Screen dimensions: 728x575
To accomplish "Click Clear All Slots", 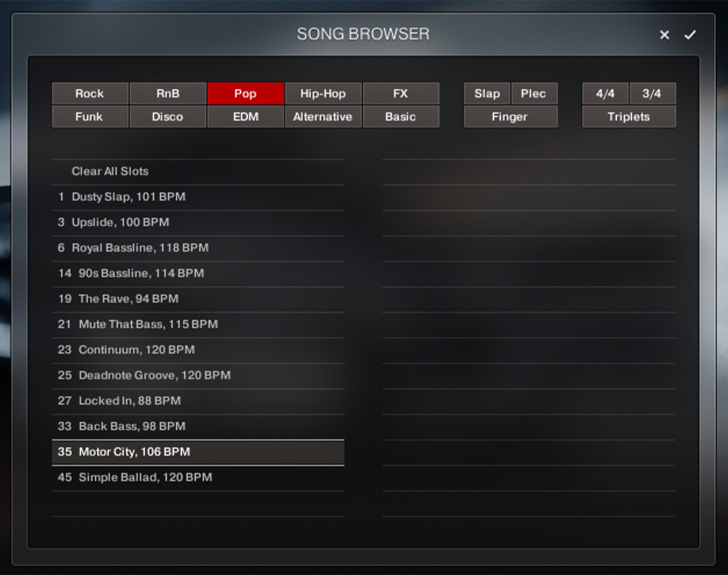I will coord(110,171).
